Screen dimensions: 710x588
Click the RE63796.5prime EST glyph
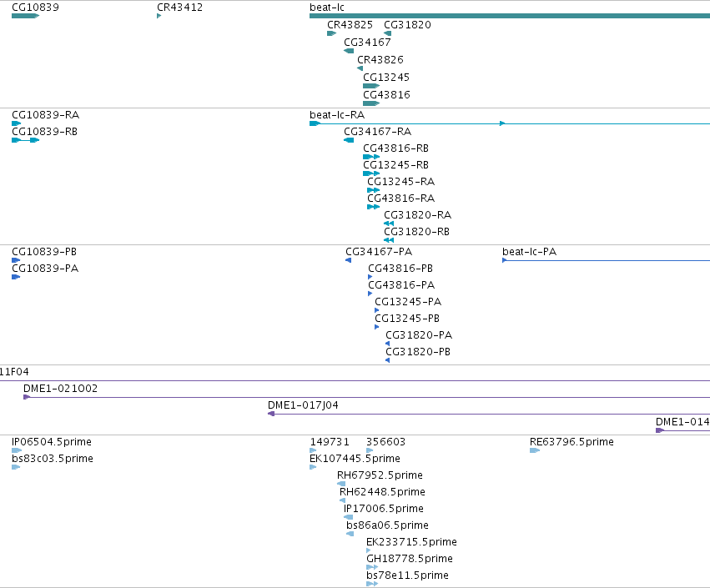click(535, 450)
